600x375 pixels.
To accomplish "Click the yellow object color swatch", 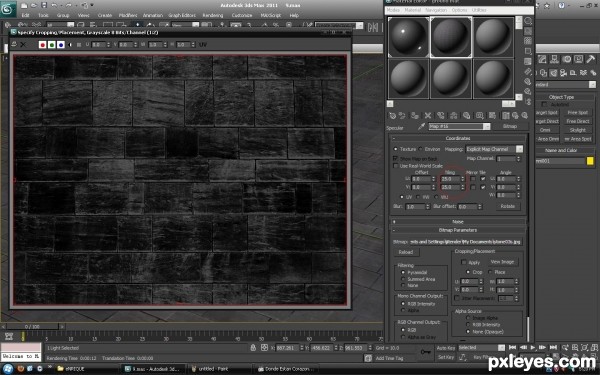I will coord(590,161).
